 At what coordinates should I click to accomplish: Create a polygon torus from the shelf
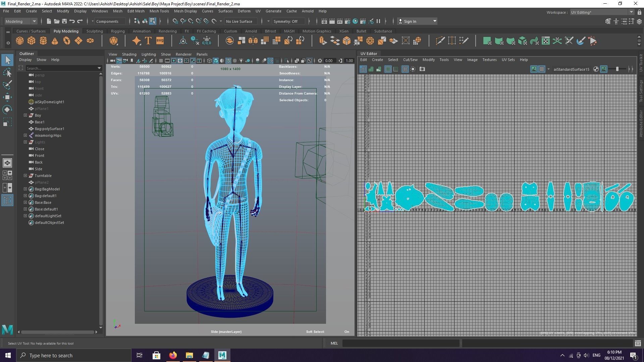pyautogui.click(x=66, y=41)
